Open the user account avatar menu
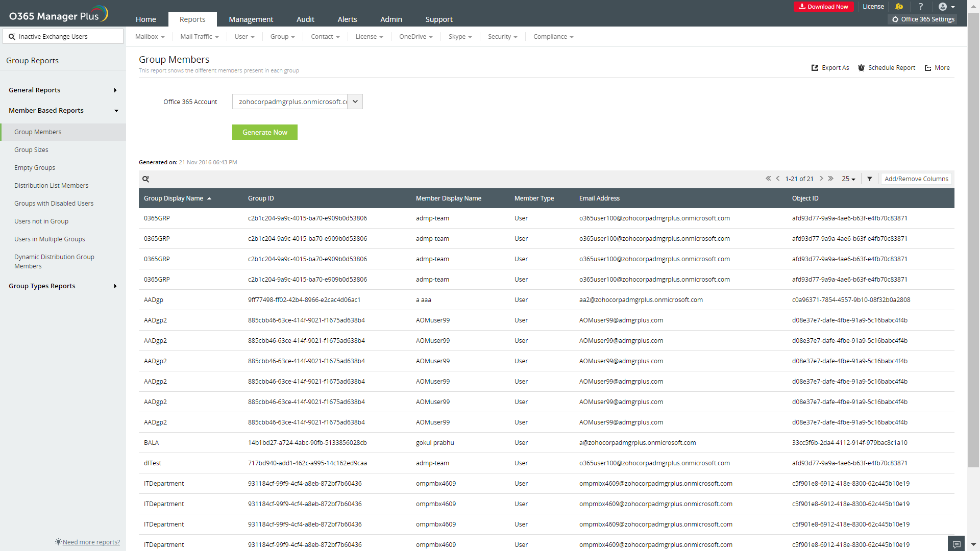This screenshot has width=980, height=551. click(x=946, y=7)
